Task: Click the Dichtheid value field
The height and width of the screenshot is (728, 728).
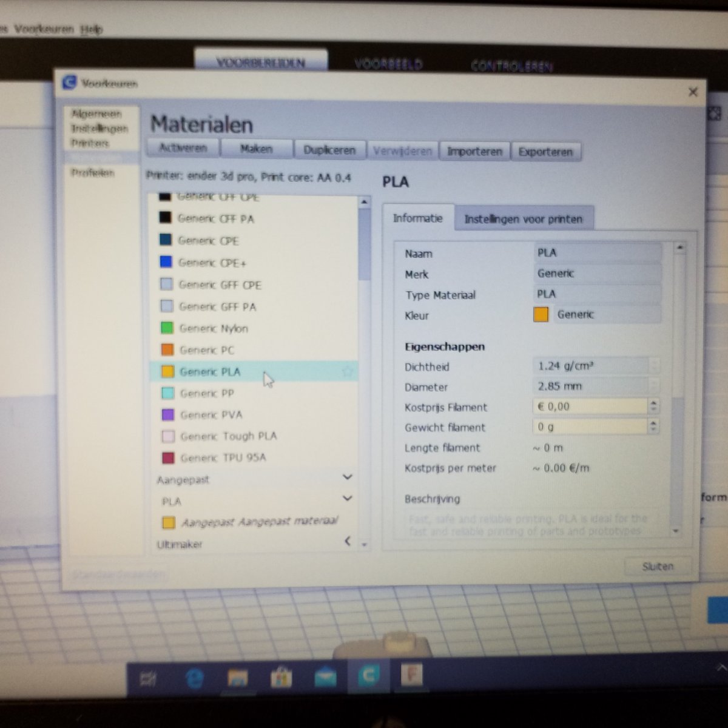Action: 591,366
